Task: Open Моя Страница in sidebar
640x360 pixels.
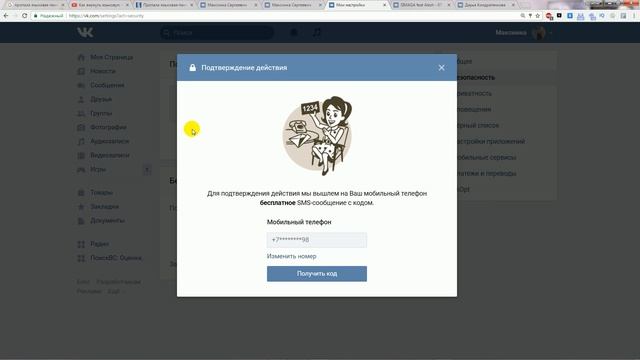Action: (x=111, y=57)
